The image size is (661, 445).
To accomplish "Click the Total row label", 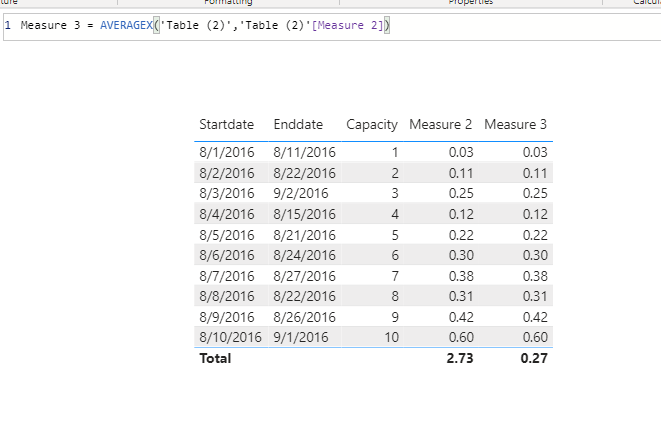I will (215, 359).
